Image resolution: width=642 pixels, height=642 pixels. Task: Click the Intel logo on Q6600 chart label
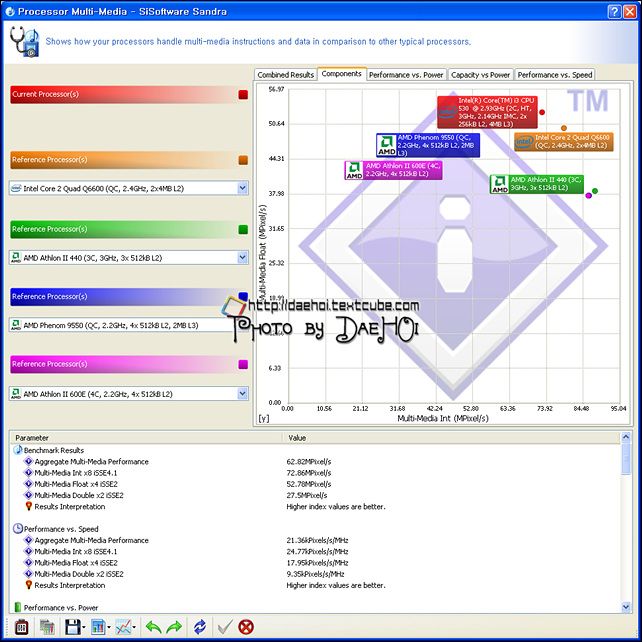[524, 142]
